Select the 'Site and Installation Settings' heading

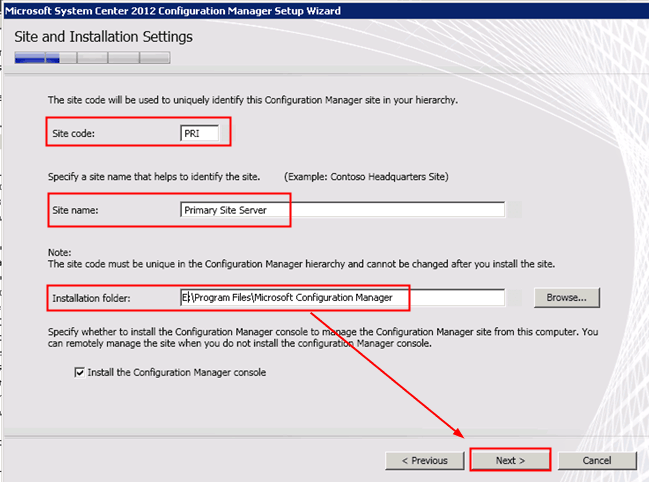pyautogui.click(x=103, y=37)
